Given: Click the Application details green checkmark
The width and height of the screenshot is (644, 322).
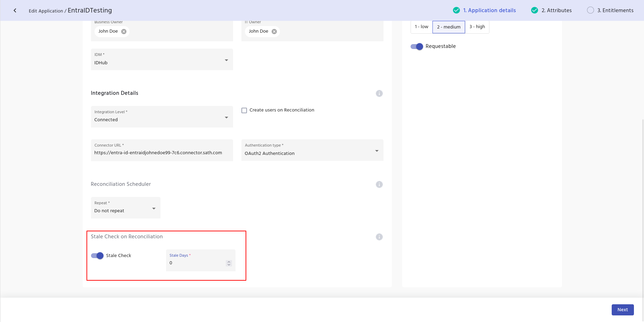Looking at the screenshot, I should click(x=456, y=10).
